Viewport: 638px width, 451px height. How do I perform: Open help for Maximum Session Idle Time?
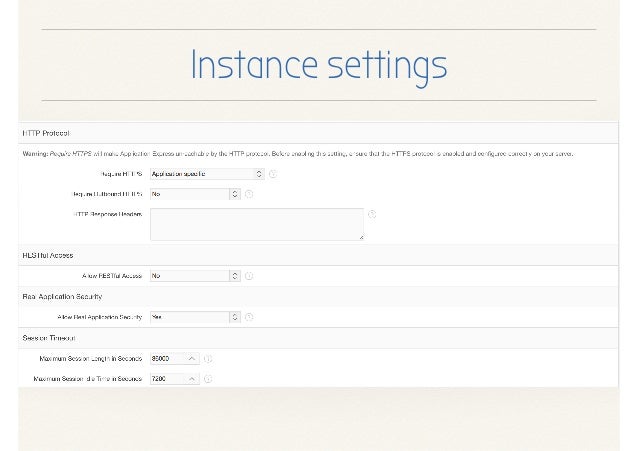[x=208, y=379]
